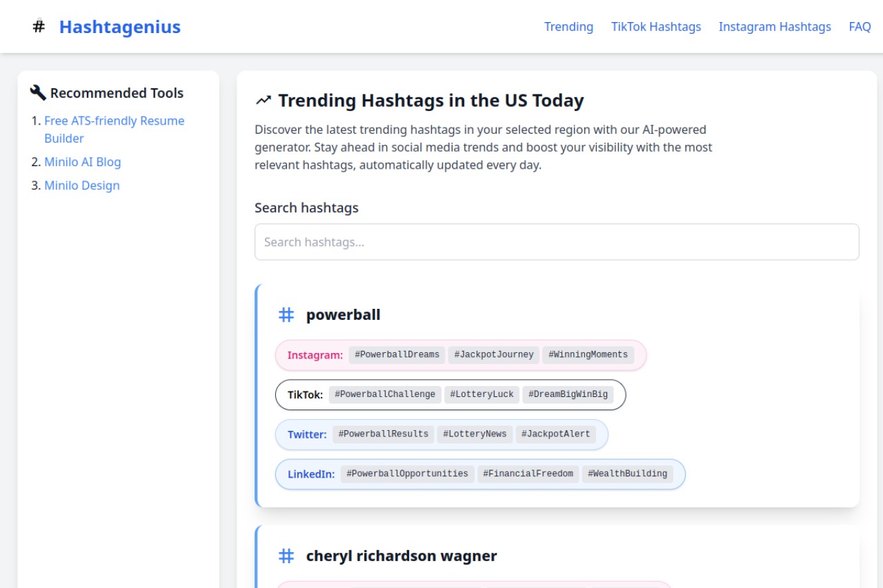Image resolution: width=883 pixels, height=588 pixels.
Task: Click the powerball card title
Action: (344, 315)
